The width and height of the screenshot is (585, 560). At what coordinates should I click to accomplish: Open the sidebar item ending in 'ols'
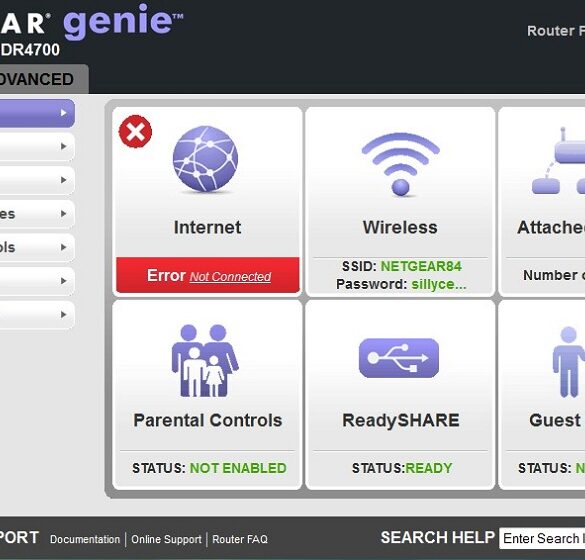(37, 247)
